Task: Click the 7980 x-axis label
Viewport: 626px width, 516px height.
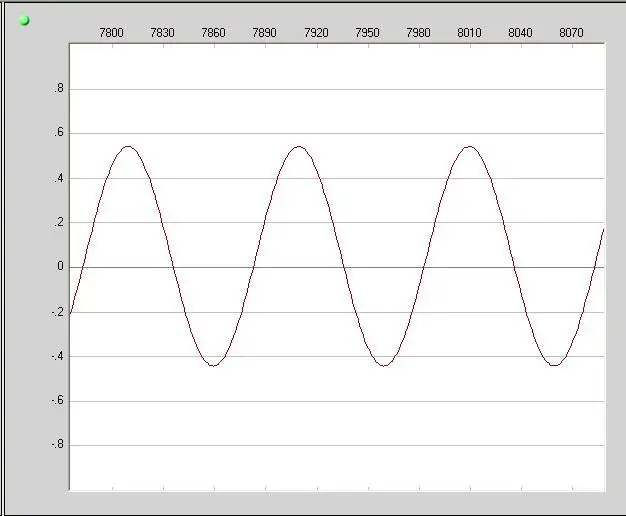Action: coord(419,32)
